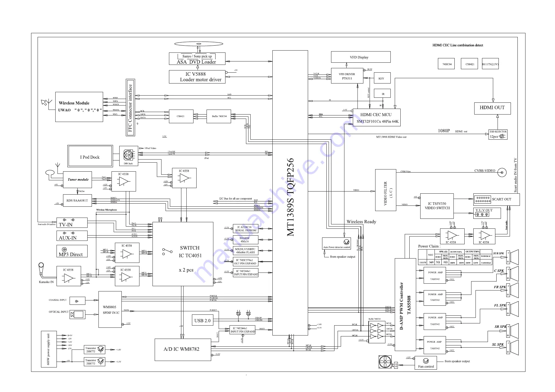Select the RDS SAA6581T block
555x392 pixels.
click(77, 201)
